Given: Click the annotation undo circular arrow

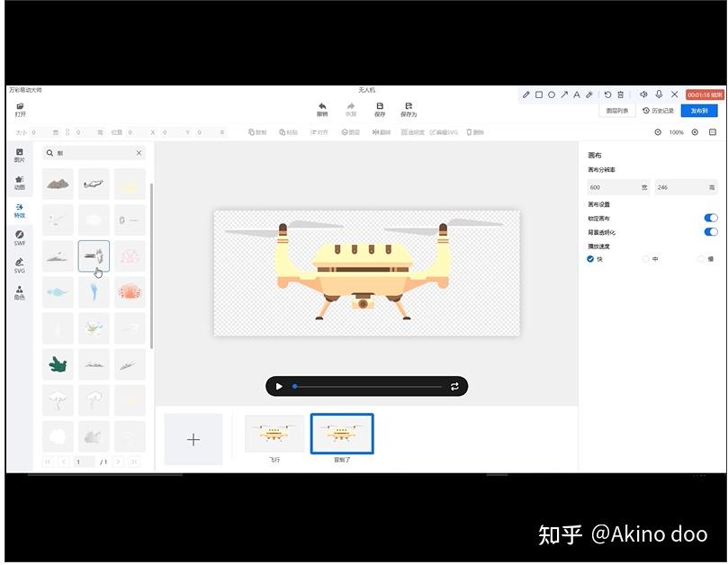Looking at the screenshot, I should click(x=607, y=94).
